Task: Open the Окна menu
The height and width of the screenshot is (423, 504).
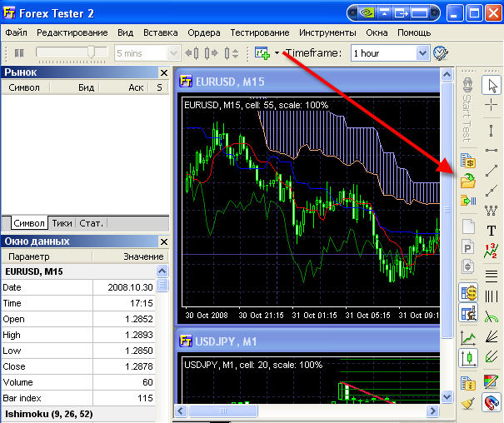Action: [377, 32]
